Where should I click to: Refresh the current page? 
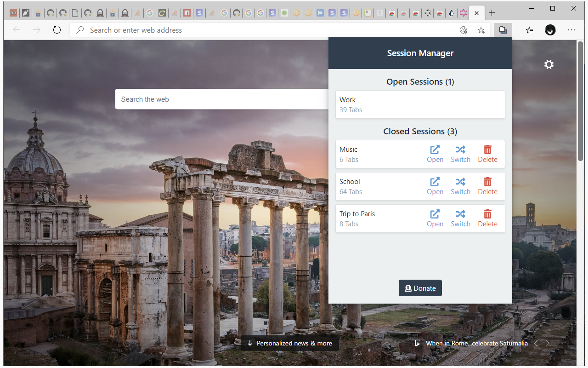(x=57, y=30)
